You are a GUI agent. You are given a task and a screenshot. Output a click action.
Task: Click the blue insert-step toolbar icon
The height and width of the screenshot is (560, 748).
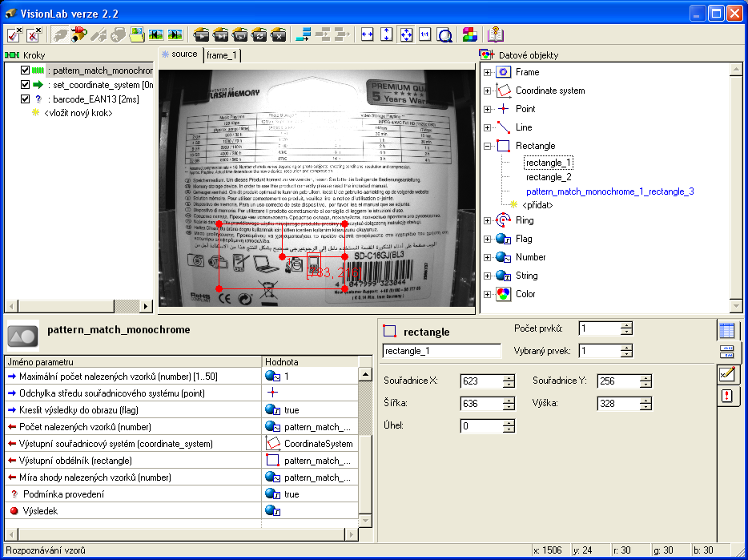click(x=304, y=35)
